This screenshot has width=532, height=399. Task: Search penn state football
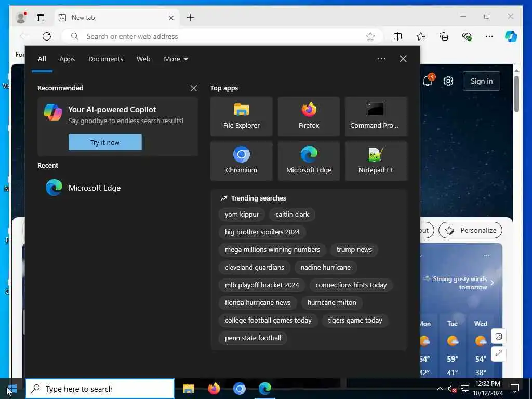253,338
